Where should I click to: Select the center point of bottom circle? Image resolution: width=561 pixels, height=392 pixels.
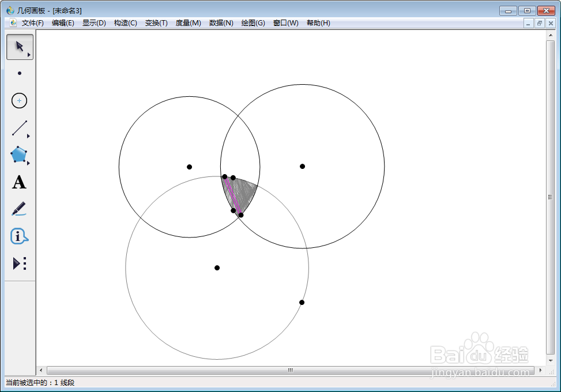coord(217,267)
